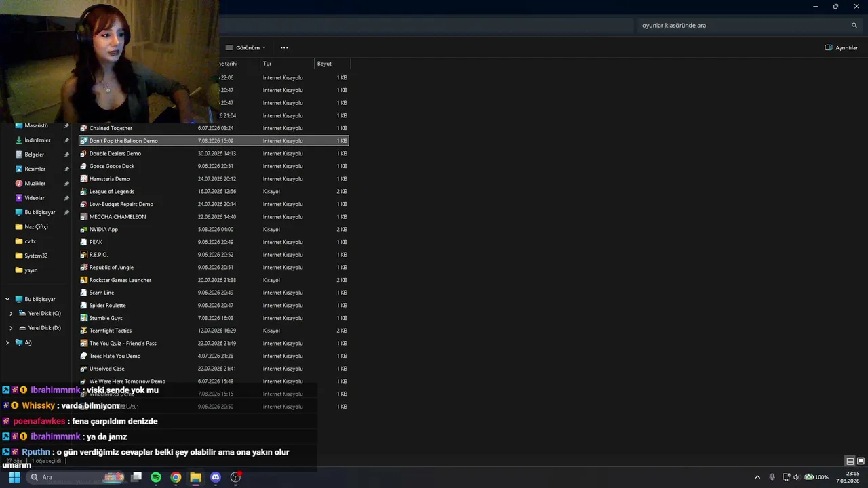
Task: Select the Rockstar Games Launcher icon
Action: [x=84, y=280]
